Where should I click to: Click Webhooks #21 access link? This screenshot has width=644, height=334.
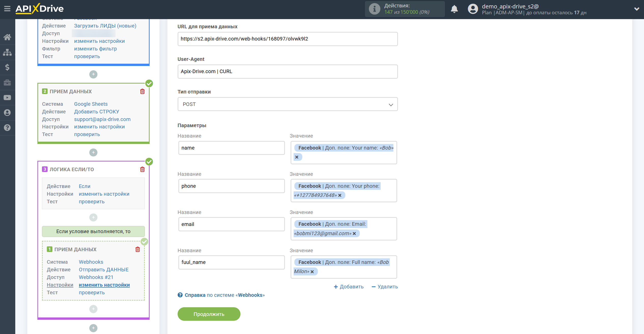(96, 277)
